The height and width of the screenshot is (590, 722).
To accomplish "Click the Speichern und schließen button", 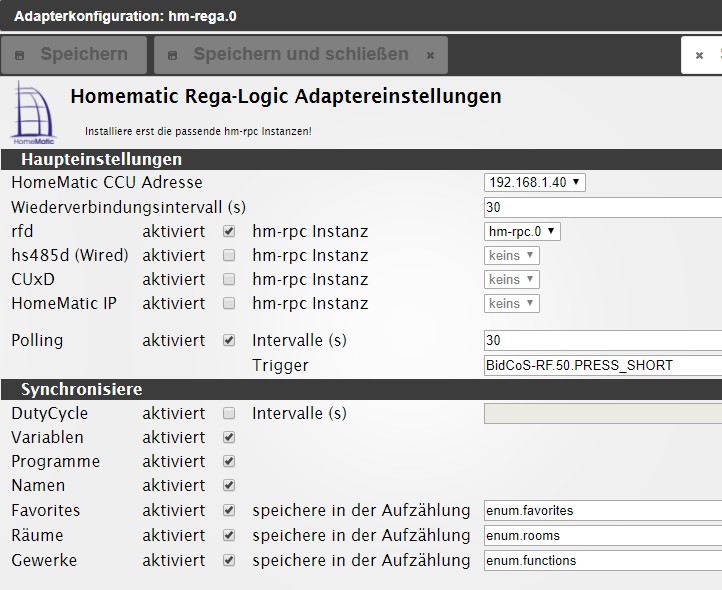I will pyautogui.click(x=301, y=55).
